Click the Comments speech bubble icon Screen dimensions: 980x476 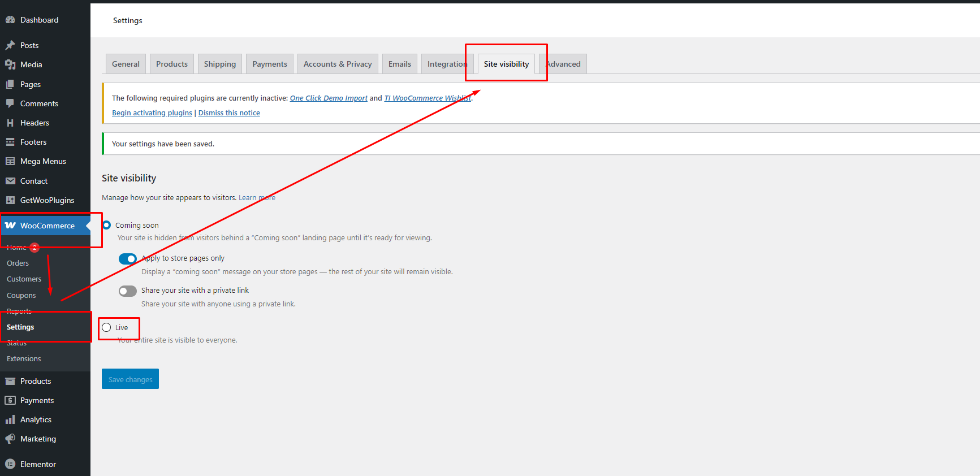pyautogui.click(x=10, y=103)
